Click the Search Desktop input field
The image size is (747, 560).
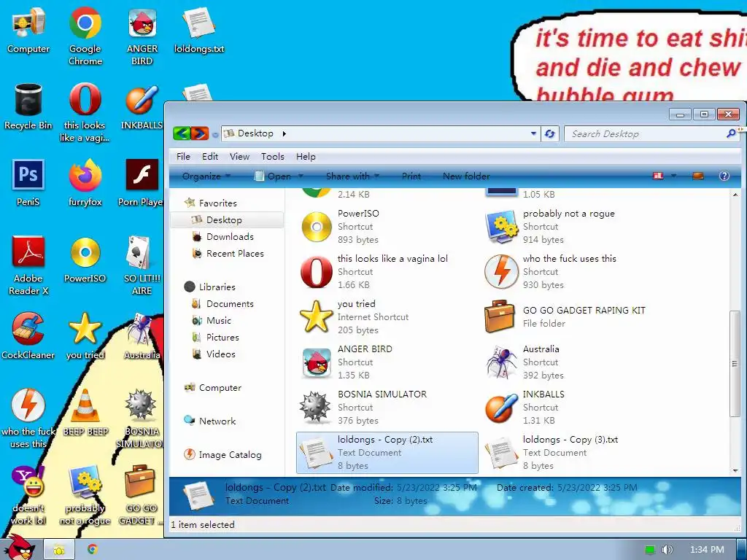click(x=646, y=134)
